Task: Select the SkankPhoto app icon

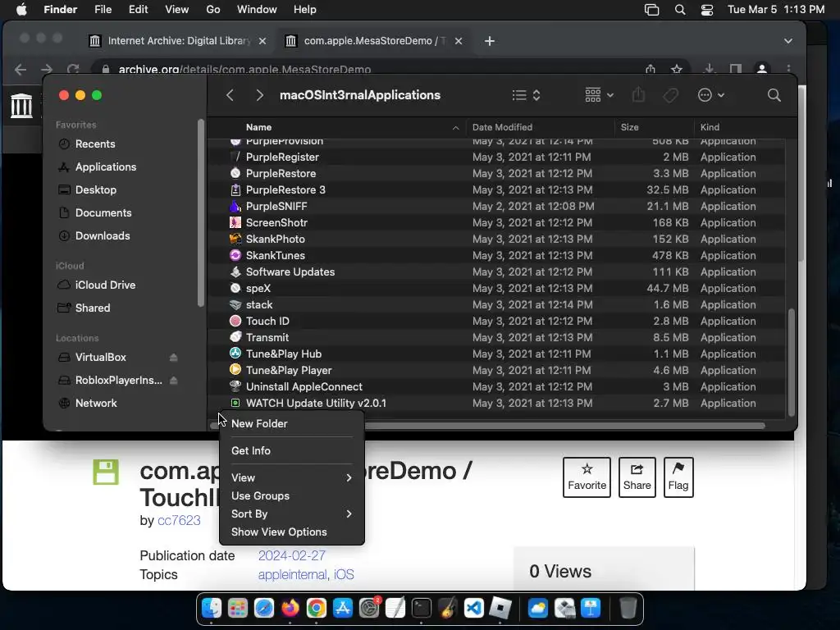Action: pyautogui.click(x=235, y=239)
